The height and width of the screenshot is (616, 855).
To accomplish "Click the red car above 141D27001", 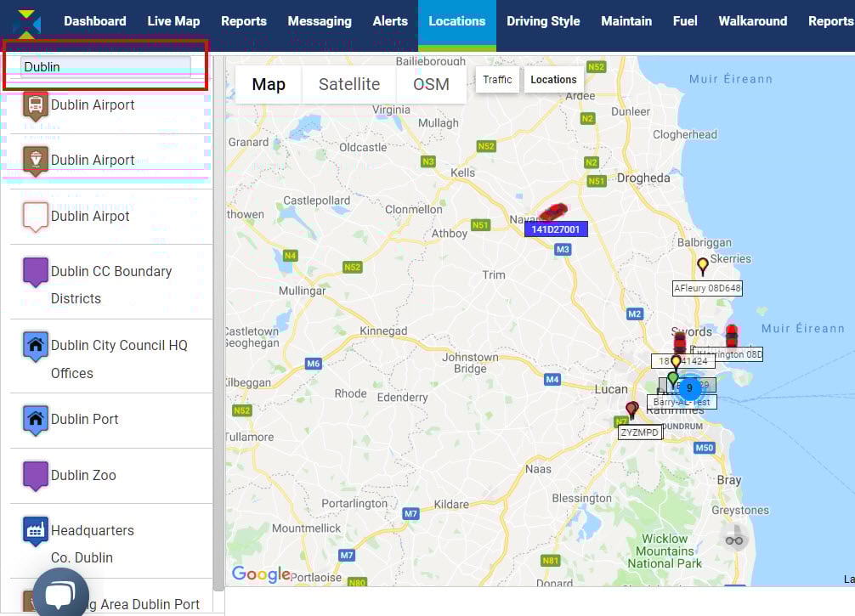I will coord(553,212).
